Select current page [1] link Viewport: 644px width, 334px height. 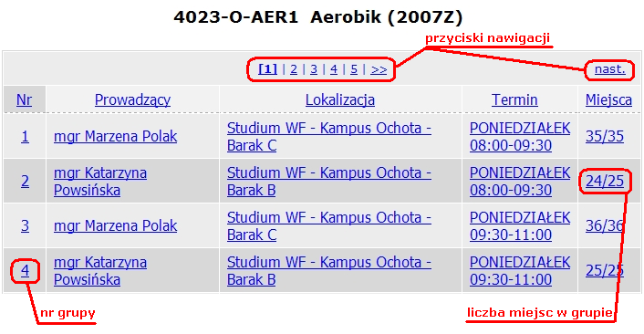coord(268,69)
